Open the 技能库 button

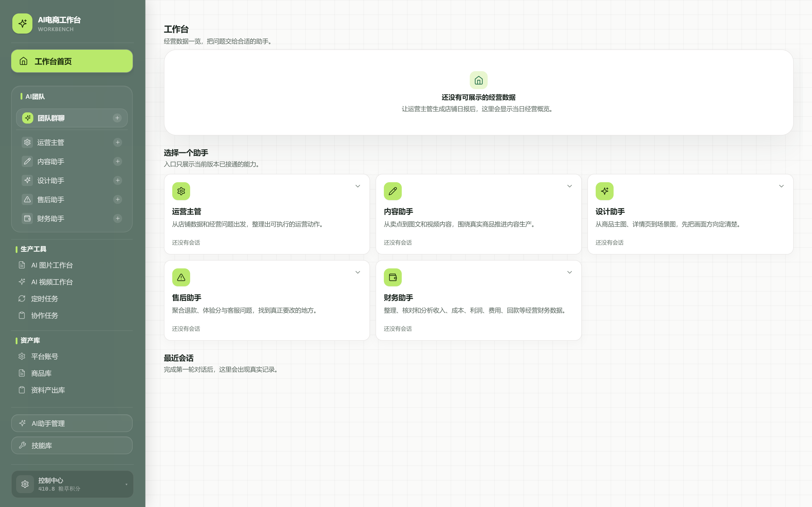[72, 445]
